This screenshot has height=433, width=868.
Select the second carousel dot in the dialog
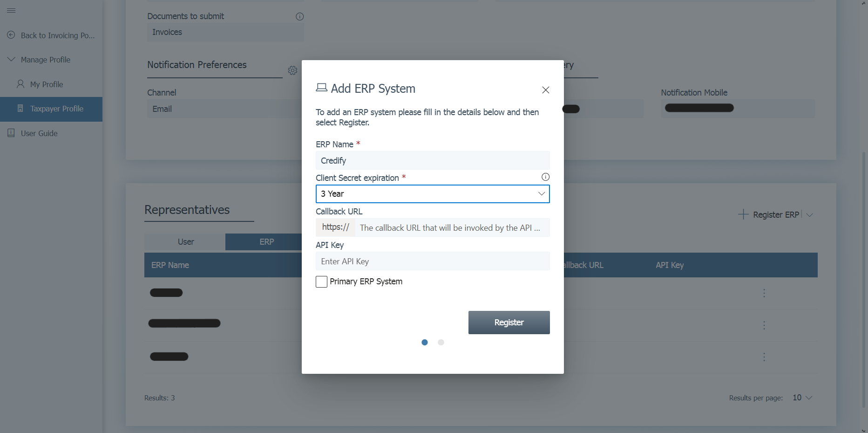tap(441, 342)
